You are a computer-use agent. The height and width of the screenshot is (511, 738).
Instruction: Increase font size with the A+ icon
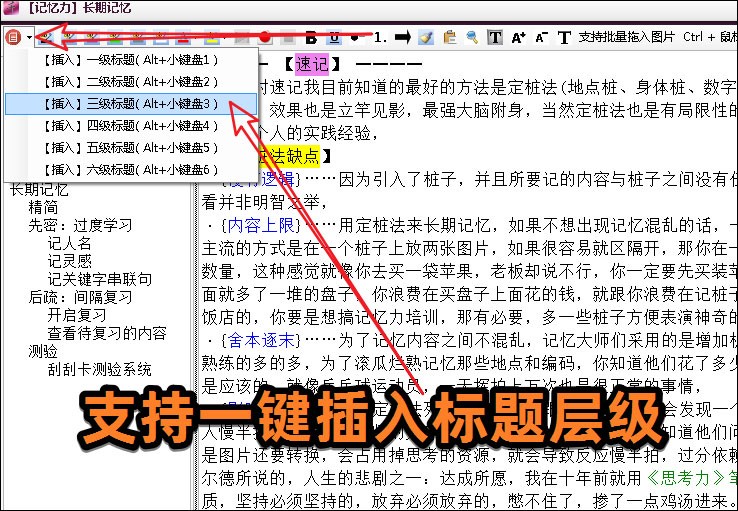pyautogui.click(x=518, y=37)
